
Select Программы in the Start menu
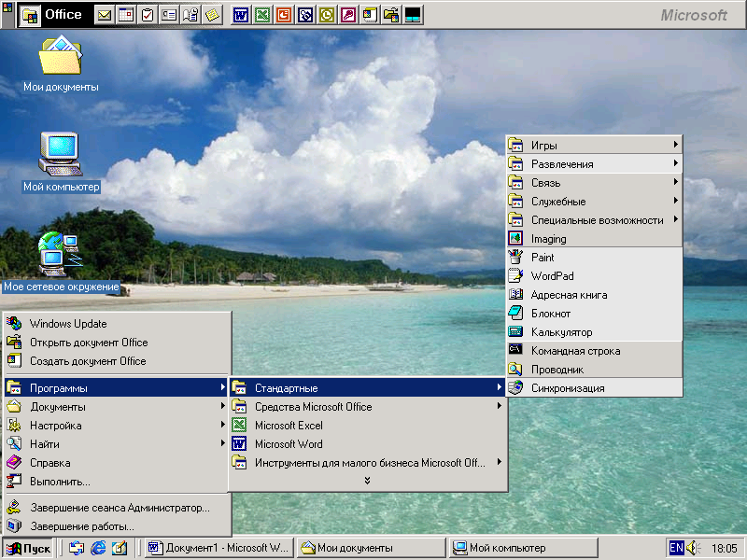click(x=116, y=387)
